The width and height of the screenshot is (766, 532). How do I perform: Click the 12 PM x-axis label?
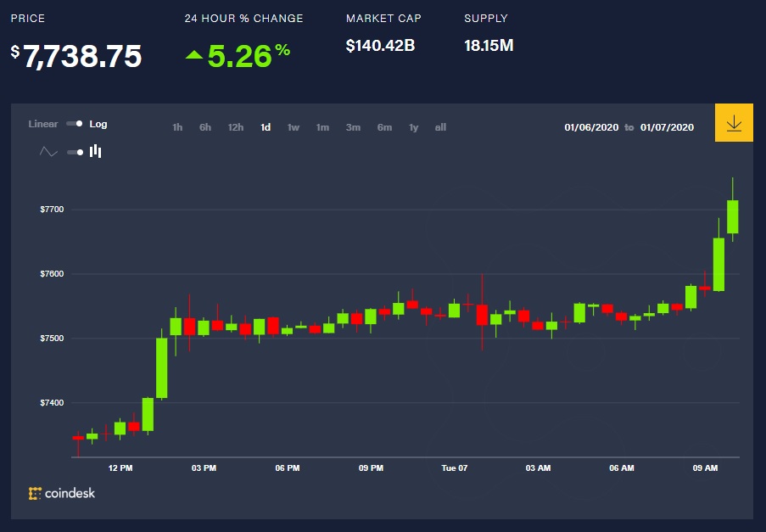(x=120, y=468)
